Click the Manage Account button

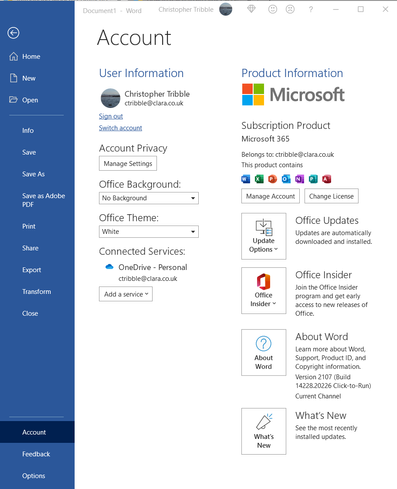270,196
